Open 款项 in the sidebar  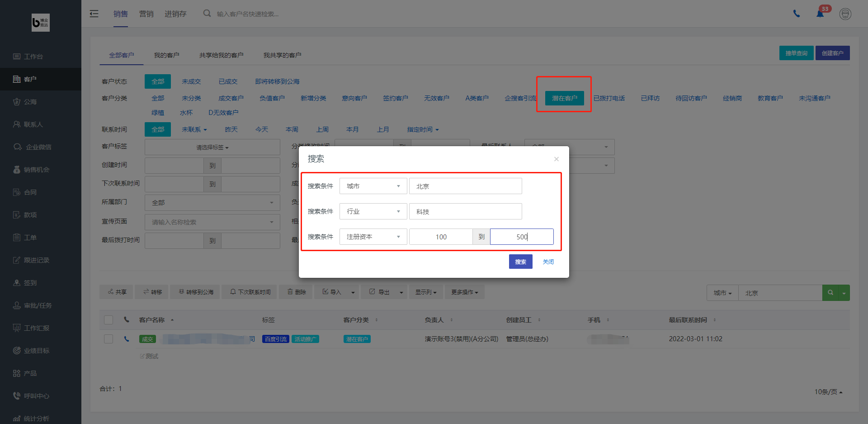pyautogui.click(x=41, y=215)
